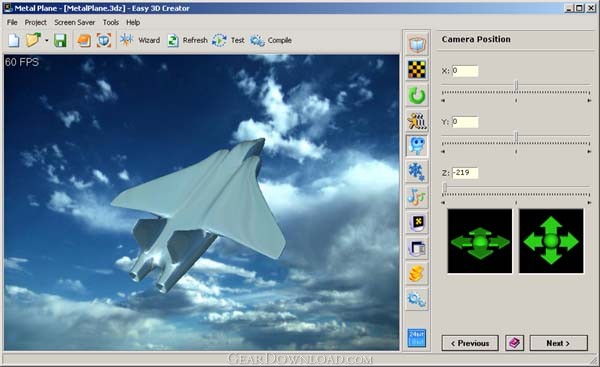600x367 pixels.
Task: Open the dropdown arrow beside folder icon
Action: (46, 40)
